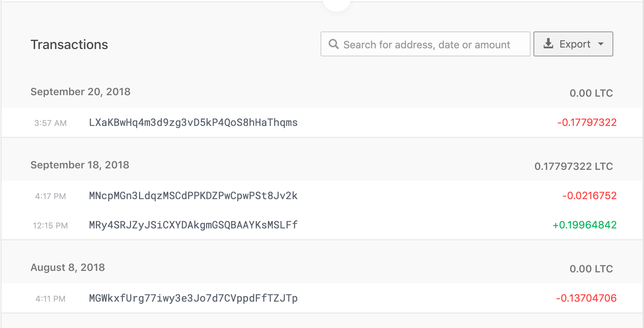Open the Export dropdown chevron
The height and width of the screenshot is (328, 644).
pos(601,44)
